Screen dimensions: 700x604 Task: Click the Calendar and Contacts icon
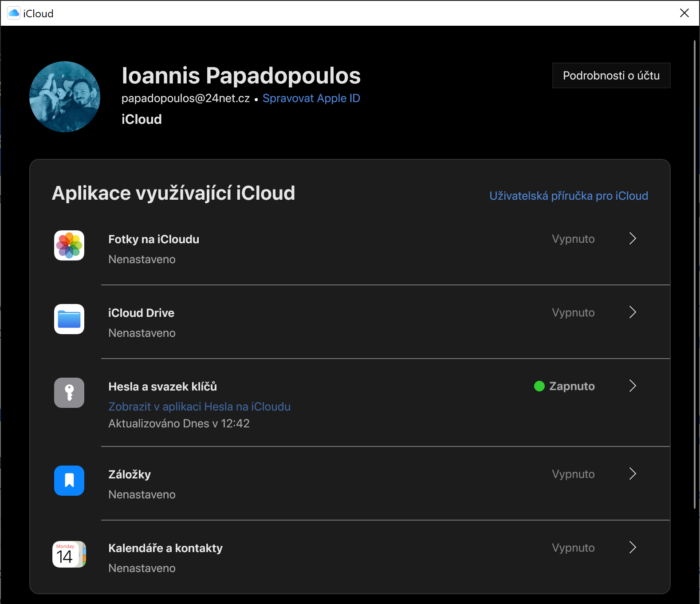point(69,554)
